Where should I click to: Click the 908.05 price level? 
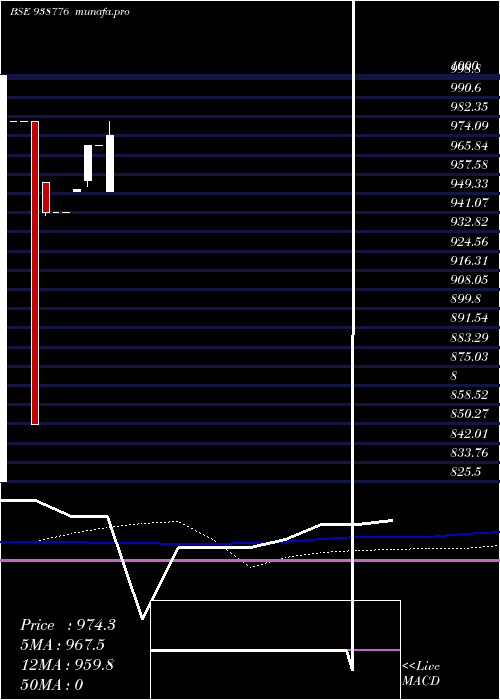[469, 280]
